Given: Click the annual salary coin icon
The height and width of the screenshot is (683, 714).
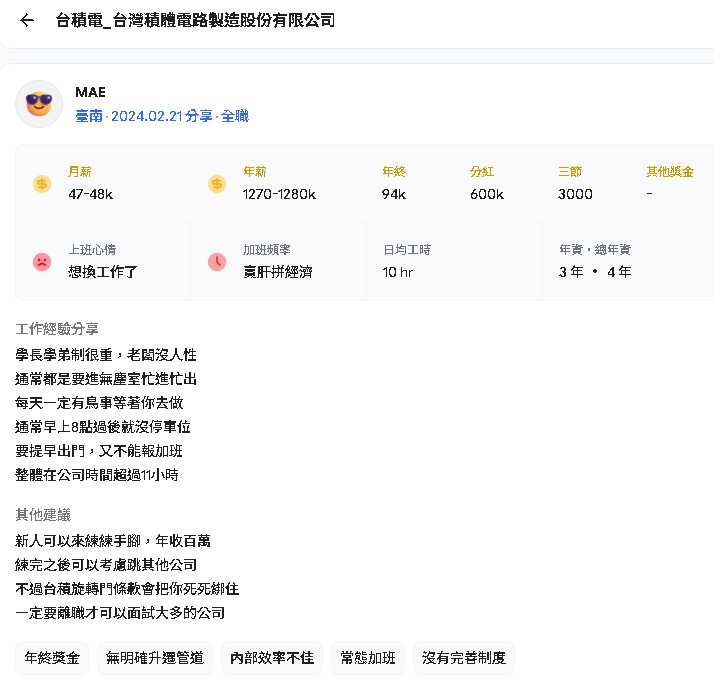Looking at the screenshot, I should (x=217, y=184).
